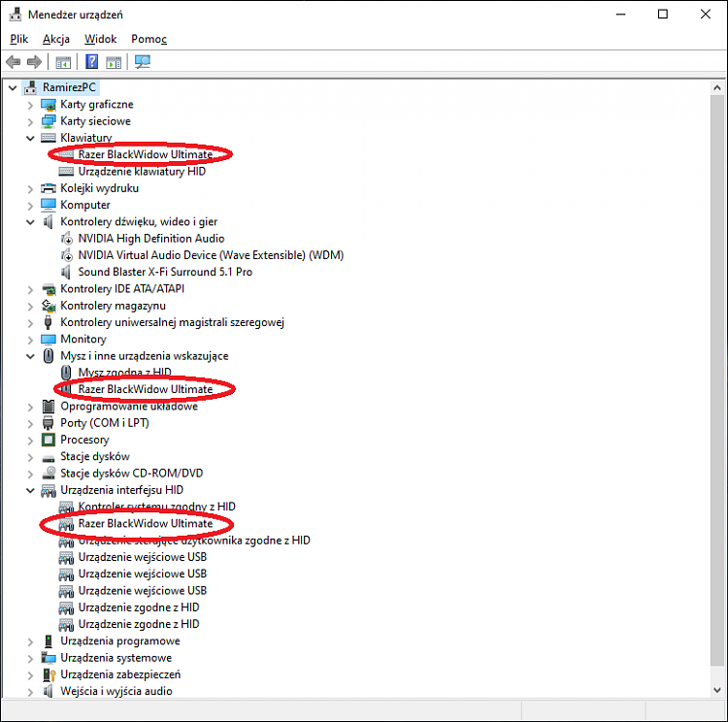Click the Kolejki wydruku printer icon
Image resolution: width=728 pixels, height=722 pixels.
(x=49, y=188)
